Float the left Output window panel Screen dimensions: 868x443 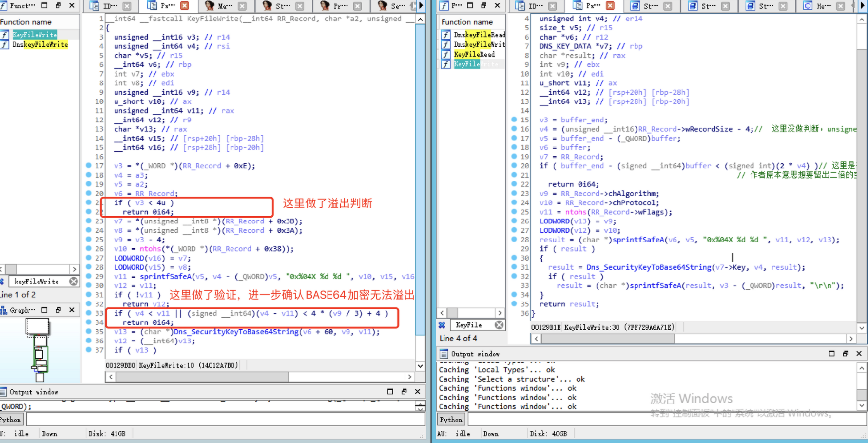[390, 391]
